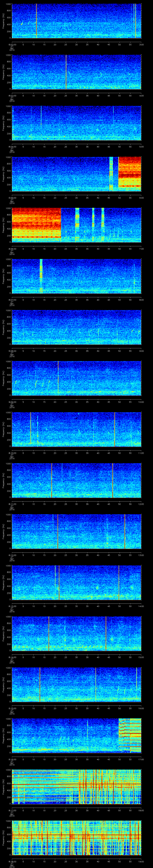Click the 10:00 end time label
The image size is (153, 868).
tap(141, 402)
